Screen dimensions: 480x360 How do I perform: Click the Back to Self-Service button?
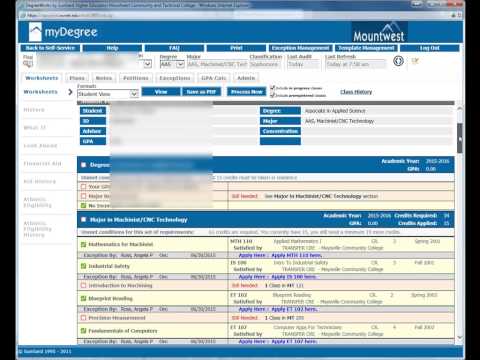(50, 48)
